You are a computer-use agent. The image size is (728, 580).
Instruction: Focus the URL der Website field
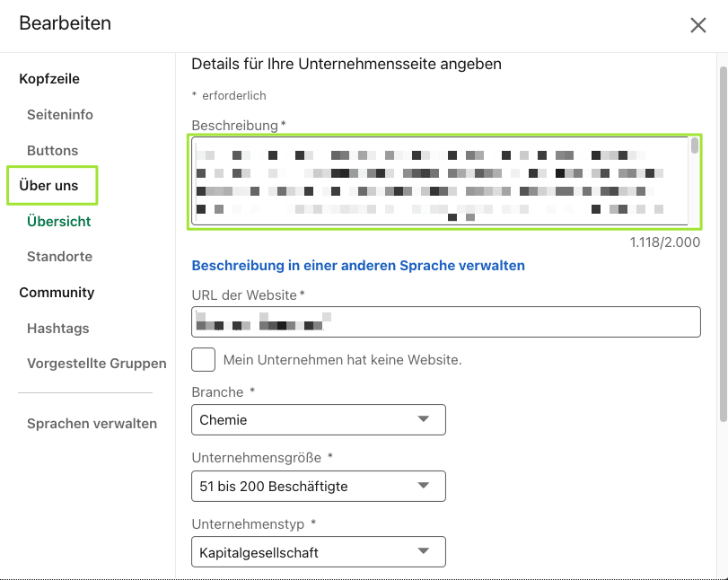click(445, 321)
